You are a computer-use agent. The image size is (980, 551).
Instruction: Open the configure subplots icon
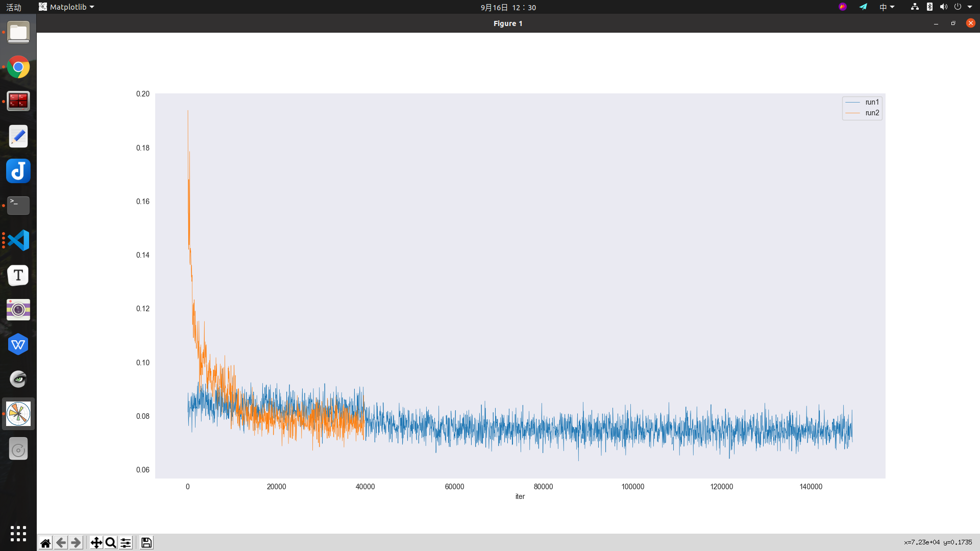pos(125,542)
